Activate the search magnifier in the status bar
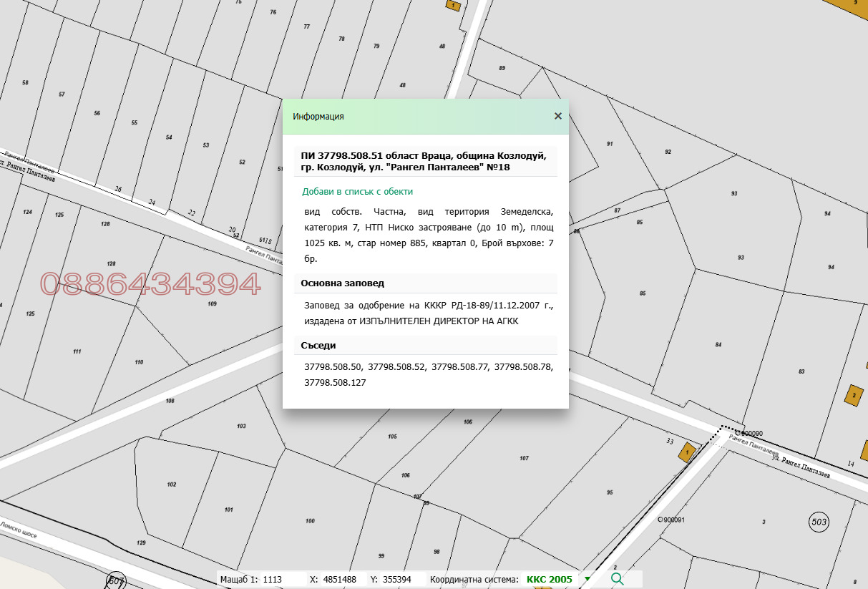Screen dimensions: 868x589 pos(617,580)
